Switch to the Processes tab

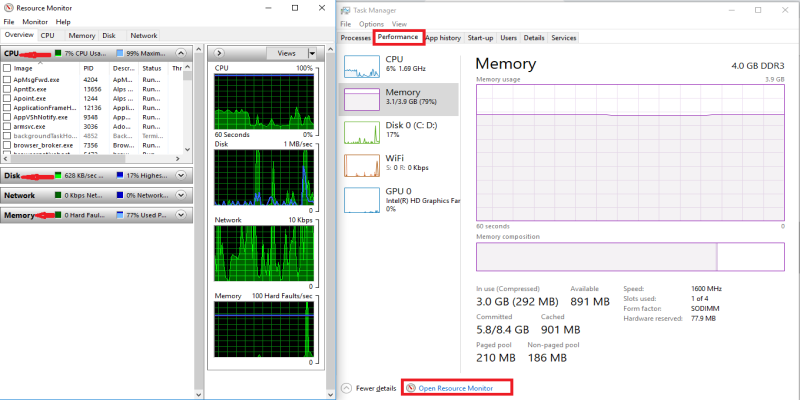tap(356, 38)
